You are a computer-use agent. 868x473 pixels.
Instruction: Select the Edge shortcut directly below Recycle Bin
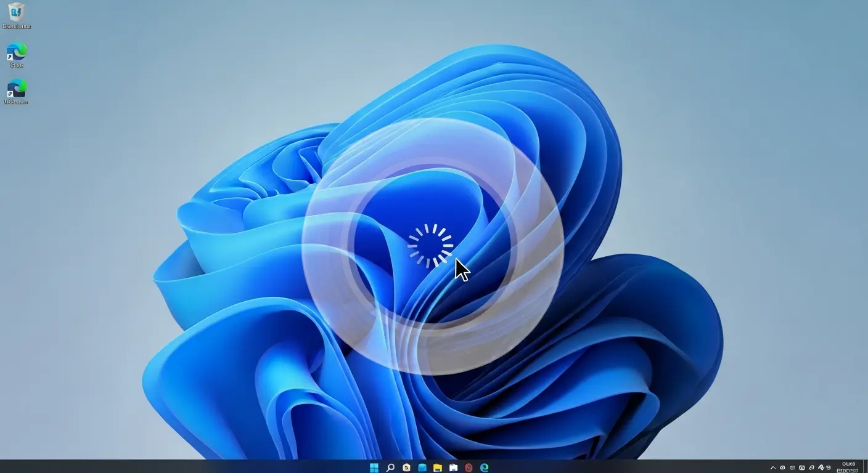pyautogui.click(x=17, y=55)
